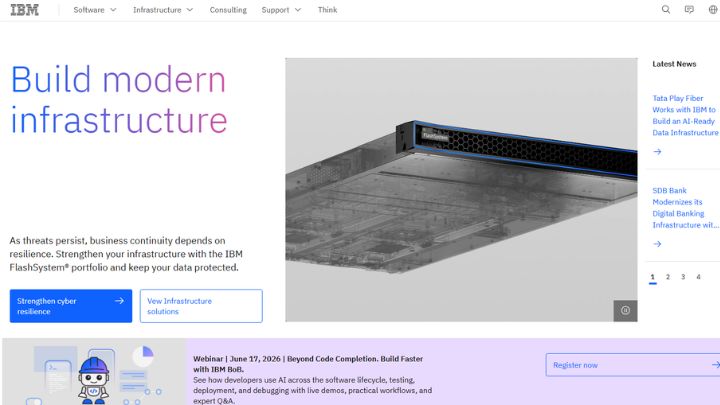Image resolution: width=720 pixels, height=405 pixels.
Task: Click the Latest News heading
Action: pos(674,64)
